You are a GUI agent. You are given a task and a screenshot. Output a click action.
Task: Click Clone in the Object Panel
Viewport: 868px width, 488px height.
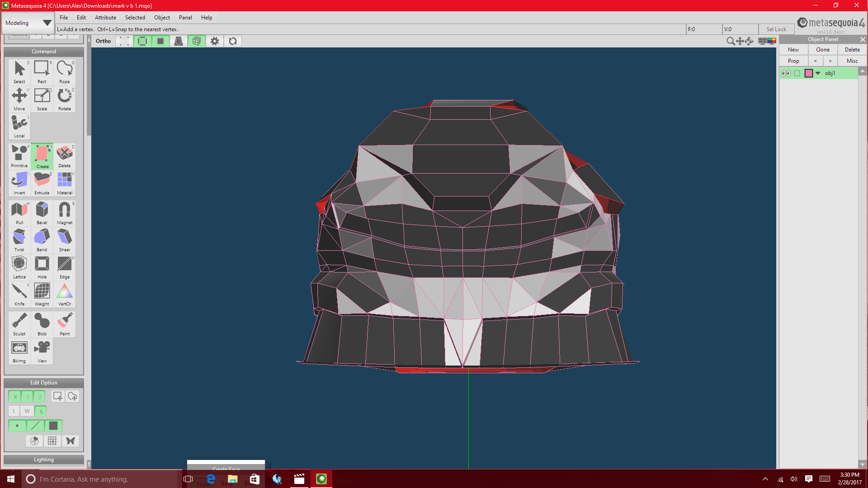coord(823,50)
